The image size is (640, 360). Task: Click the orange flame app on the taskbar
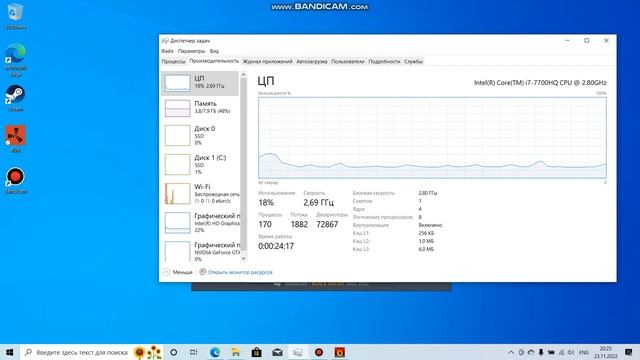[340, 352]
